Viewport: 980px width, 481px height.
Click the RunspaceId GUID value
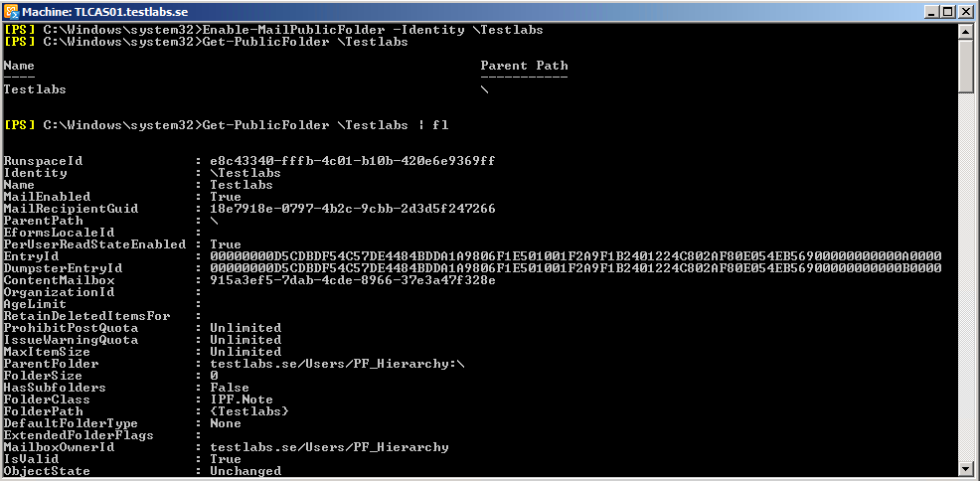click(x=353, y=161)
